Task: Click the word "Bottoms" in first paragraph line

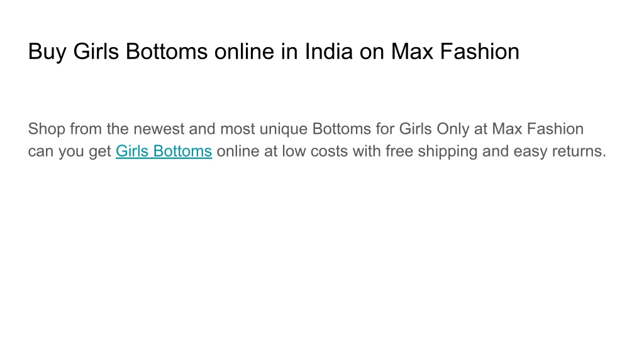Action: pyautogui.click(x=341, y=129)
